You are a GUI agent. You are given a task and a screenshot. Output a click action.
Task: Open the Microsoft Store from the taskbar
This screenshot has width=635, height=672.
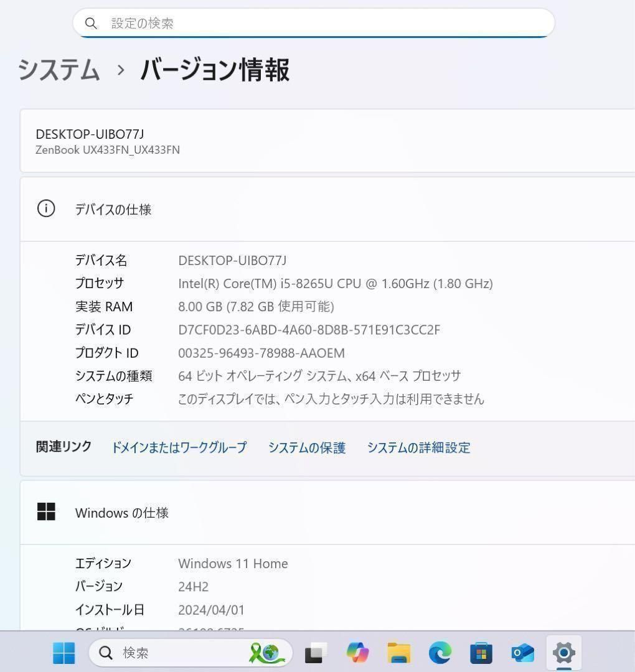[x=481, y=653]
